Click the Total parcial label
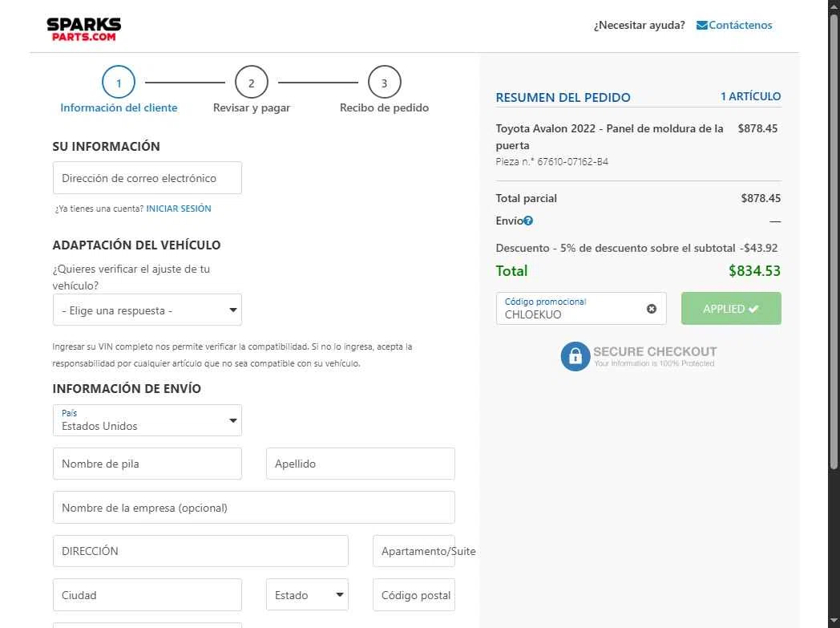840x628 pixels. click(x=526, y=198)
